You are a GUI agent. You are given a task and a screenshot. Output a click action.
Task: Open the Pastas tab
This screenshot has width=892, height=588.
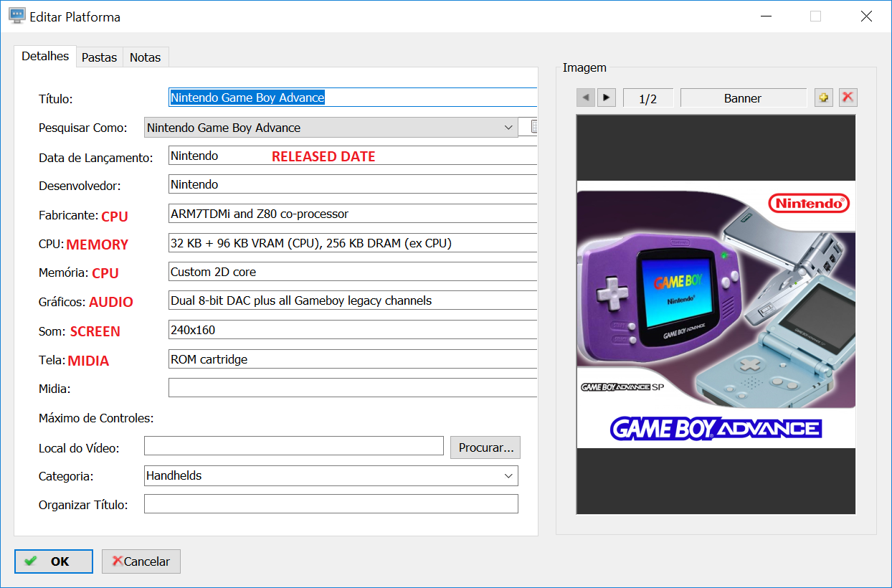[99, 57]
